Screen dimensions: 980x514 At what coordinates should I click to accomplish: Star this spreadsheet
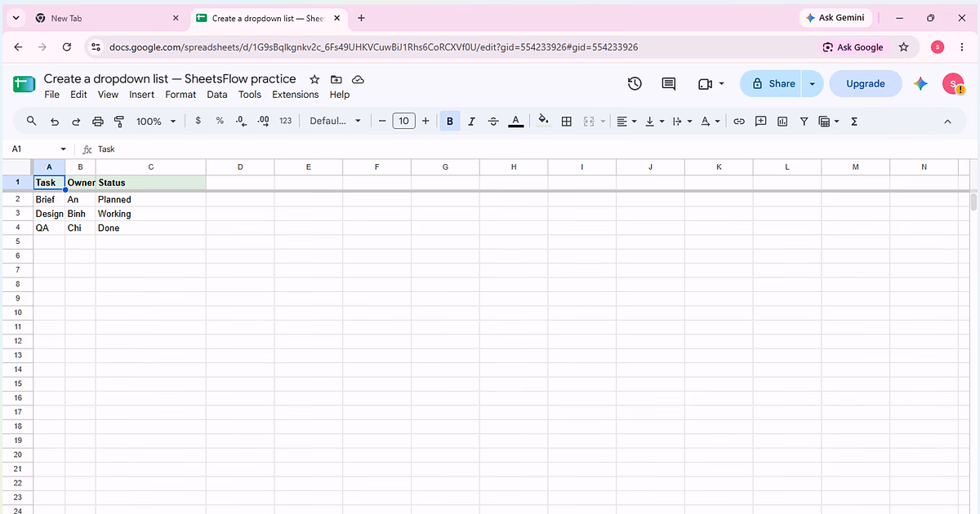click(x=314, y=79)
